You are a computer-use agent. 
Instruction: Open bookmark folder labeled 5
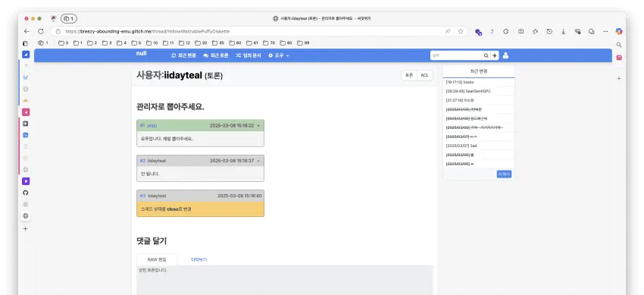(136, 42)
